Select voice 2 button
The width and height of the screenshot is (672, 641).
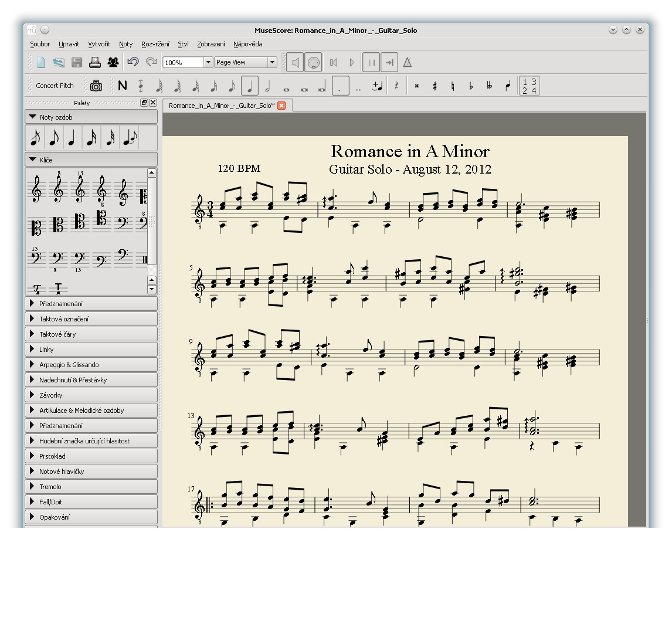pyautogui.click(x=525, y=90)
